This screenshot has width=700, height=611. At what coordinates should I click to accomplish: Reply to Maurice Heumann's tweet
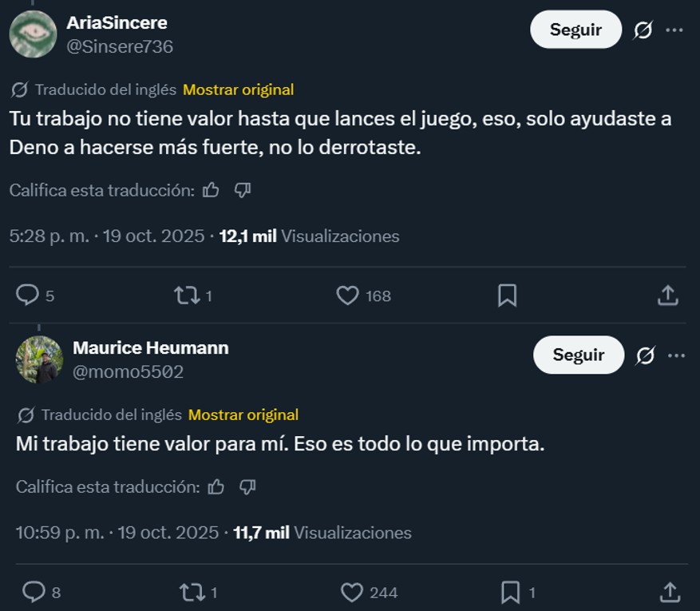pyautogui.click(x=34, y=592)
